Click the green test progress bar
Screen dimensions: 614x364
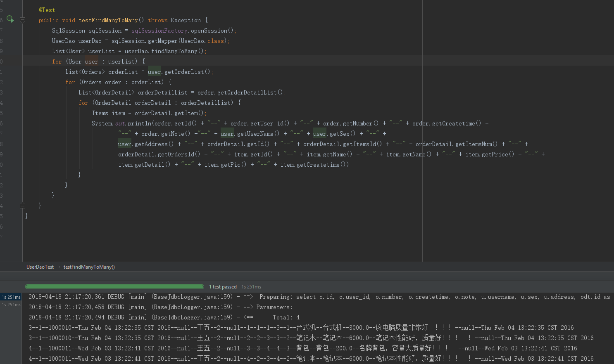click(x=114, y=286)
